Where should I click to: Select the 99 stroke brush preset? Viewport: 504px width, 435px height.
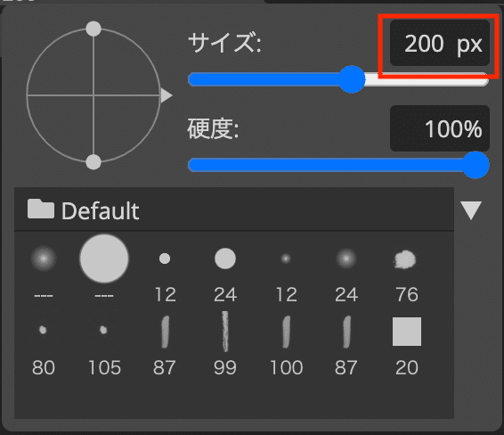[225, 331]
